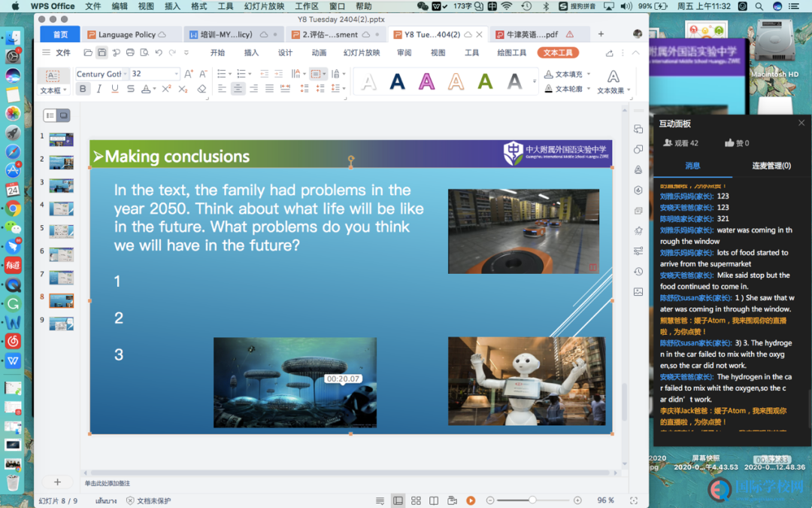Toggle notes pane icon in status bar
Image resolution: width=812 pixels, height=508 pixels.
380,500
